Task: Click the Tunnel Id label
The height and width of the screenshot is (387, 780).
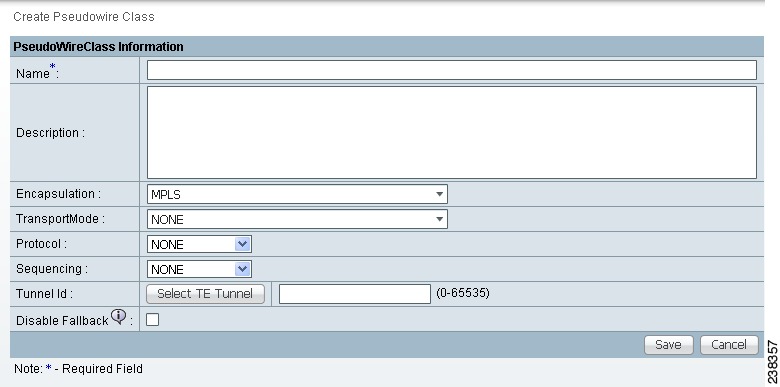Action: click(x=44, y=293)
